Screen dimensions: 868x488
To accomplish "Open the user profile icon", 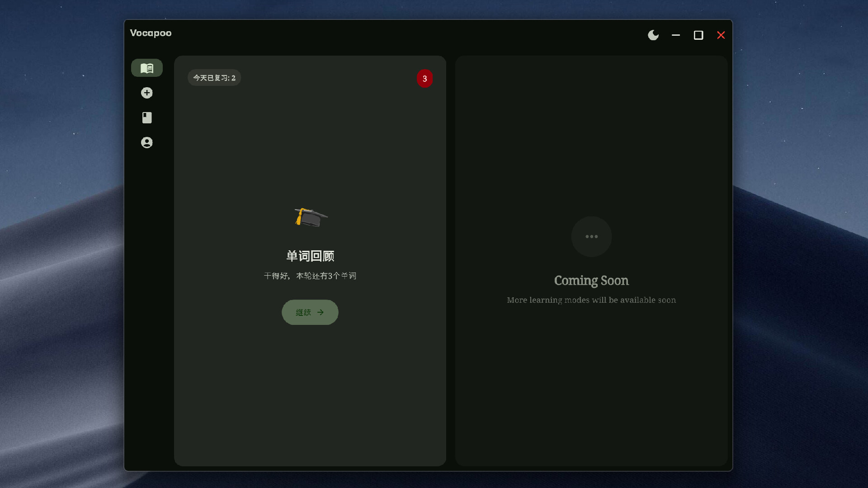I will click(146, 142).
